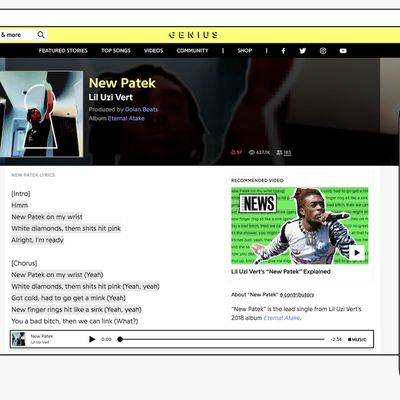Click the -2:34 remaining time

pyautogui.click(x=336, y=339)
